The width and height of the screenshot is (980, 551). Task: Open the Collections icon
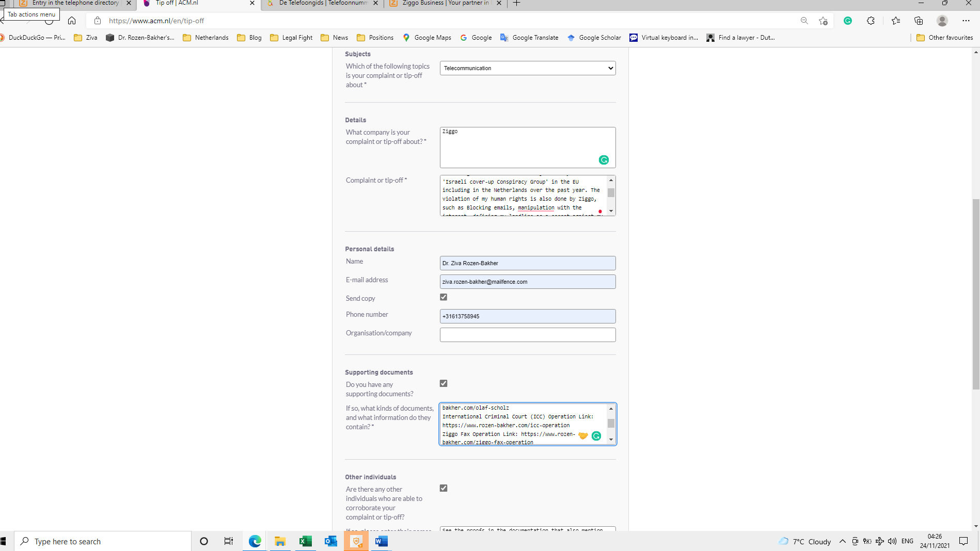click(x=919, y=21)
